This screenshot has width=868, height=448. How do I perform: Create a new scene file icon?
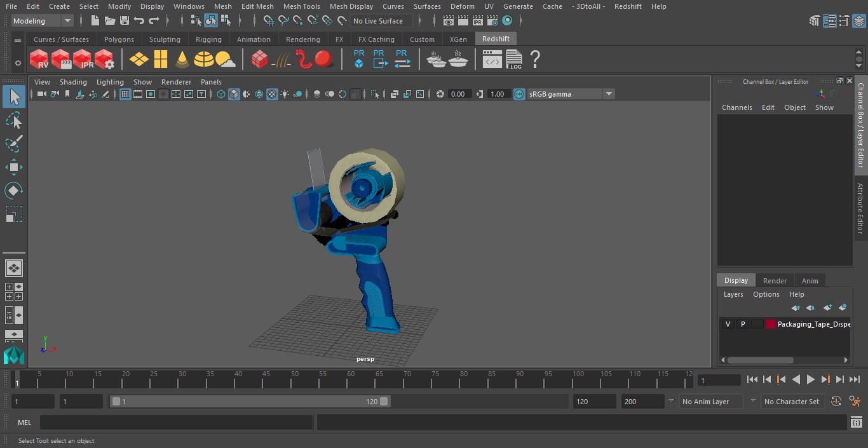[95, 21]
